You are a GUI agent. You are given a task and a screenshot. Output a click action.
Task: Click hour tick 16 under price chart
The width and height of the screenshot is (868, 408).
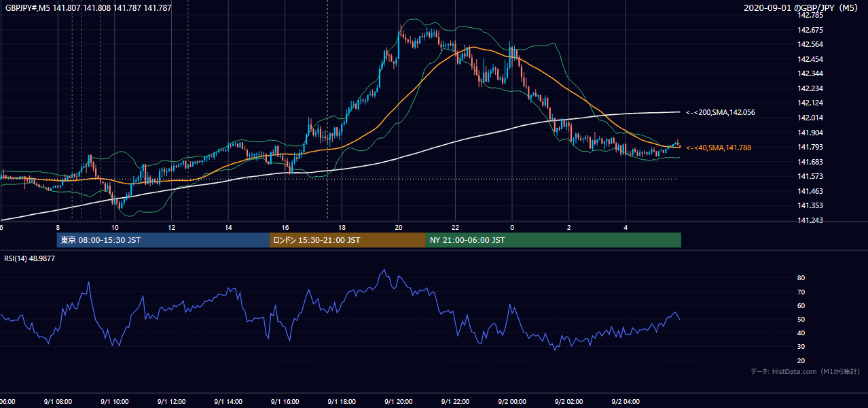coord(285,228)
